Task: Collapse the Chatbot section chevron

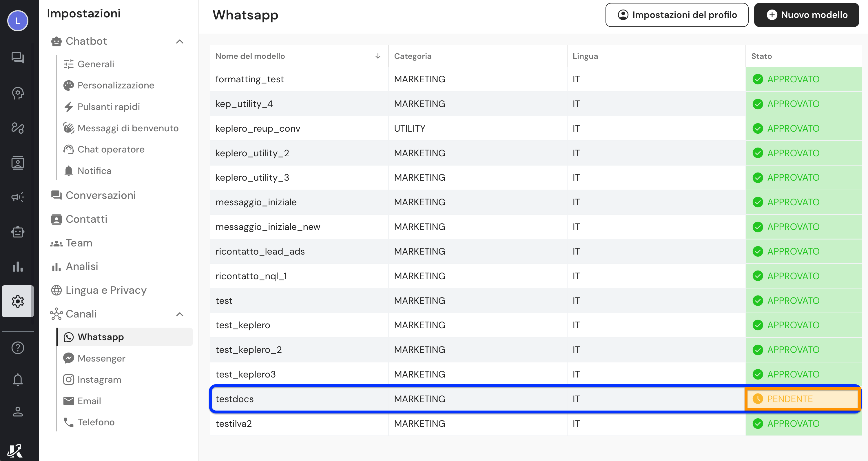Action: [180, 41]
